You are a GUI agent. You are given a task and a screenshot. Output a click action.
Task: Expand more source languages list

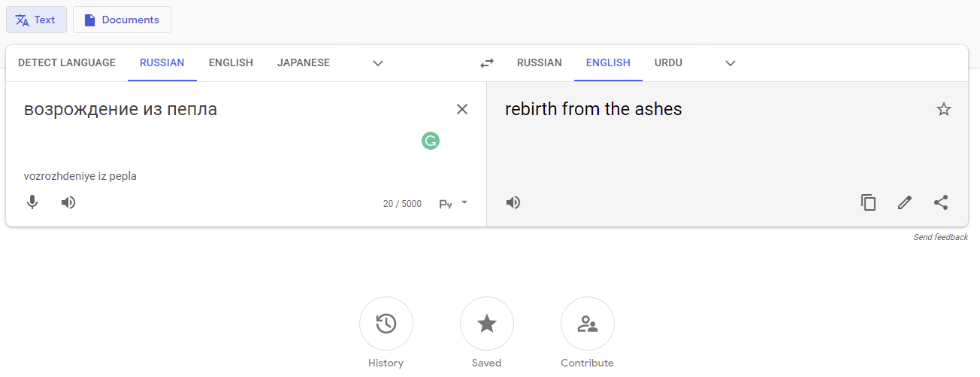tap(378, 63)
